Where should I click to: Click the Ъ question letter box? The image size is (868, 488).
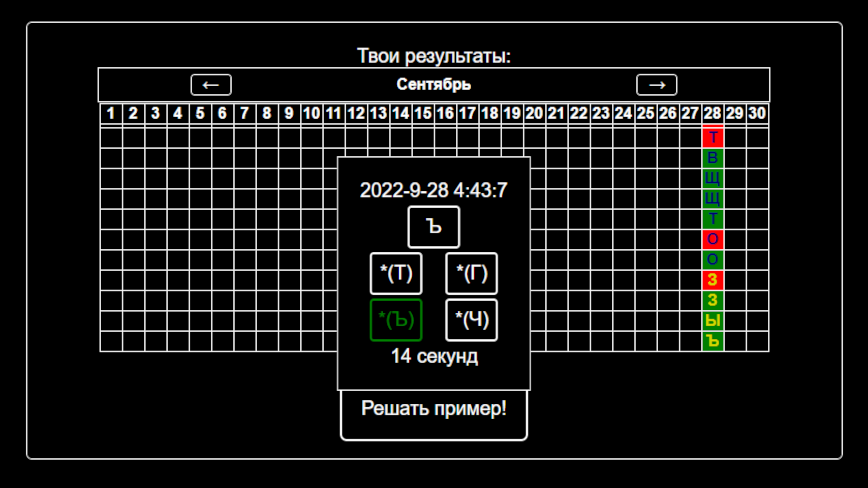434,227
